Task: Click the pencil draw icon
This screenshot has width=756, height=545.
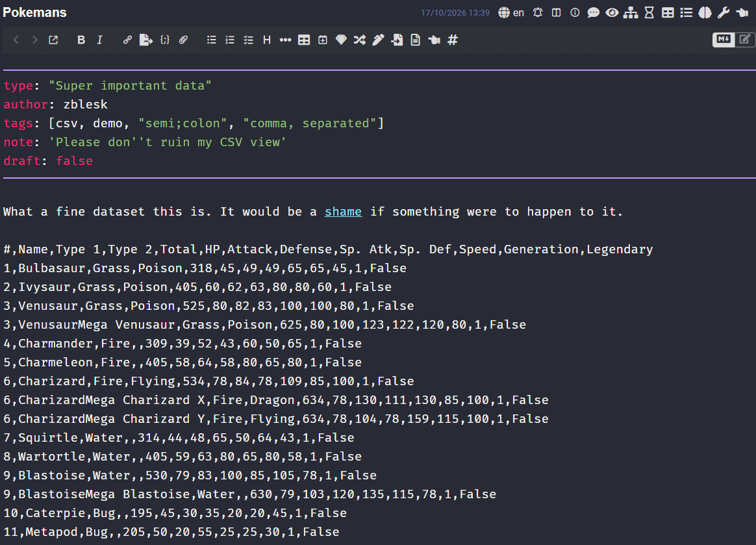Action: [x=378, y=40]
